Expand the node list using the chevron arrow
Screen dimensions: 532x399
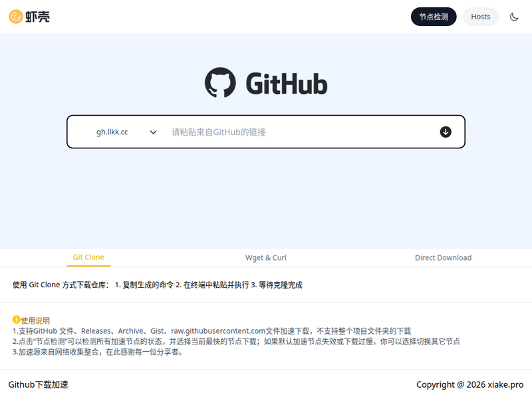click(x=154, y=132)
